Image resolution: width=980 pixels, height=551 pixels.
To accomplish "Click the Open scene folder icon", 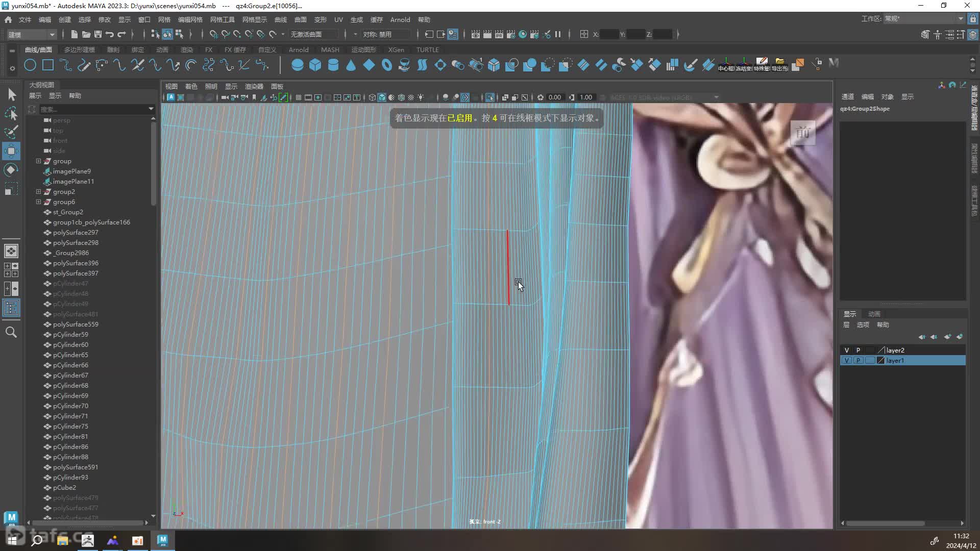I will [86, 34].
